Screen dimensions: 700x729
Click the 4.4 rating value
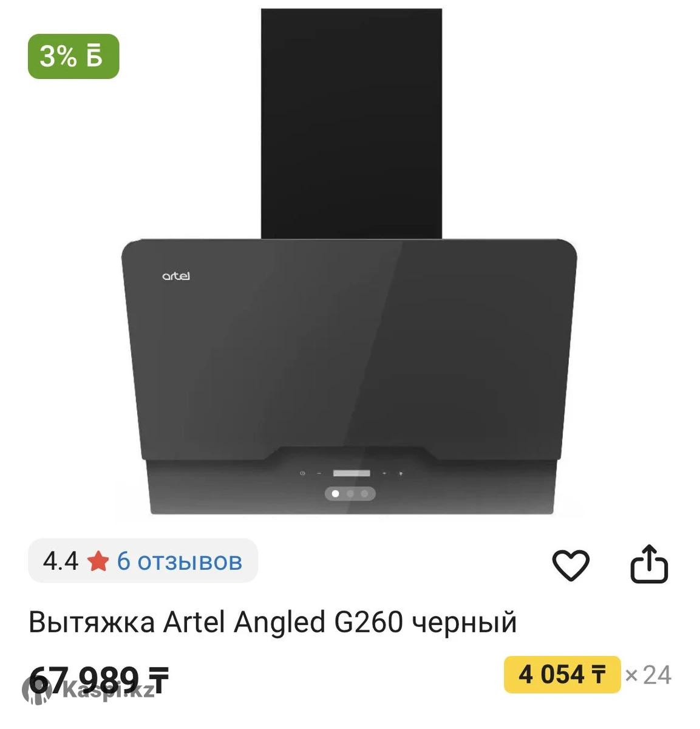(61, 561)
